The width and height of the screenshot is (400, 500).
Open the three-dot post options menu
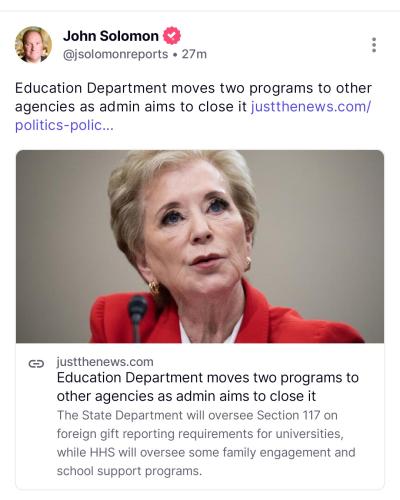(374, 45)
